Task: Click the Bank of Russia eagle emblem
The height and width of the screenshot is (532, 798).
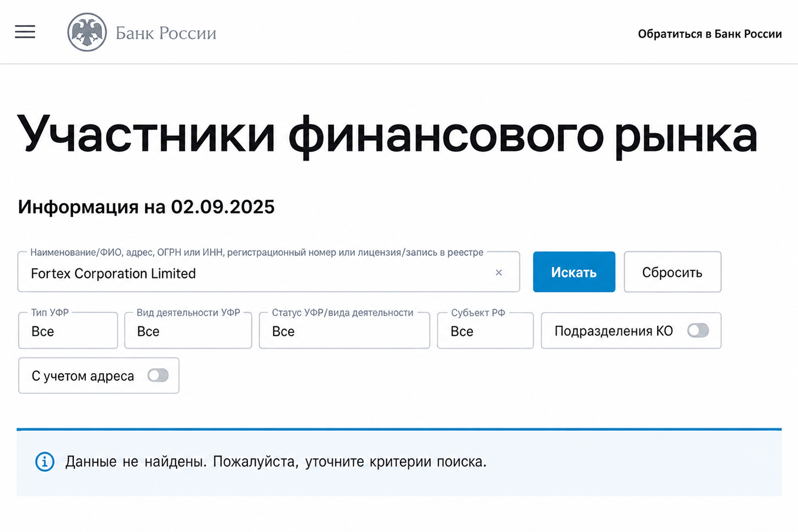Action: (x=87, y=32)
